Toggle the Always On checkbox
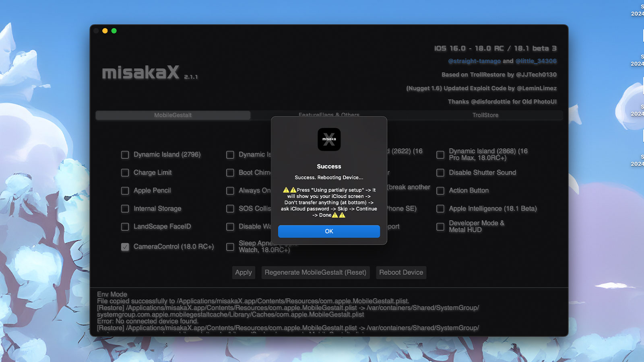The height and width of the screenshot is (362, 644). click(230, 191)
